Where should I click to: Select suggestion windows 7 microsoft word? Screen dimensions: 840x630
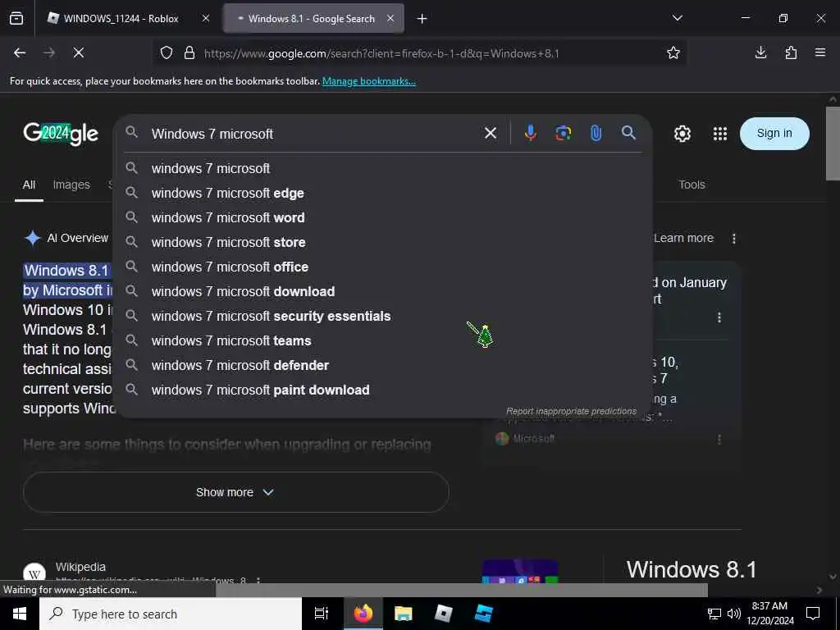tap(383, 217)
